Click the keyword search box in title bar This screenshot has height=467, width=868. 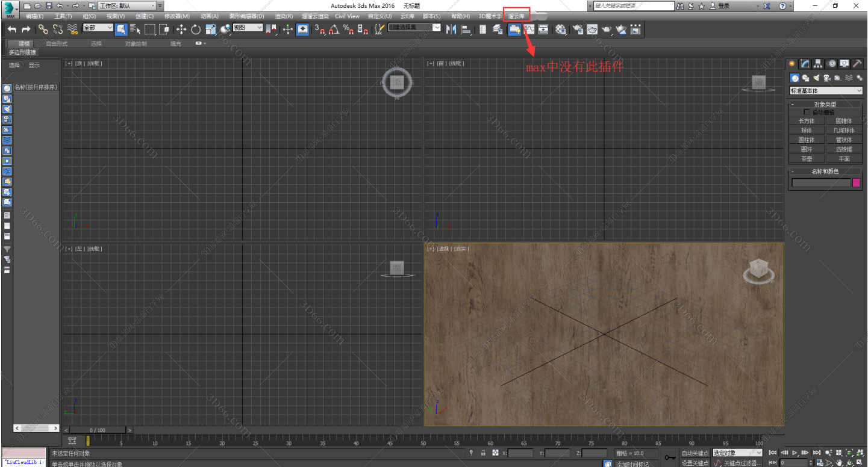(x=634, y=5)
